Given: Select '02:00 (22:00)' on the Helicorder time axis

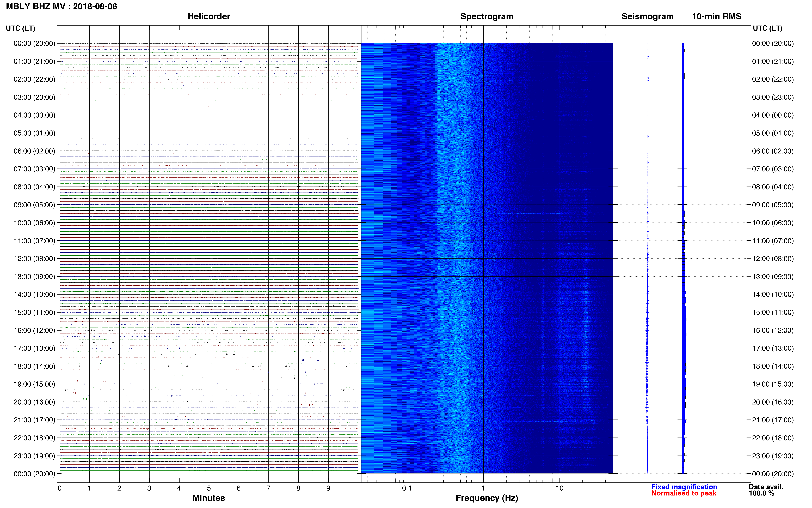Looking at the screenshot, I should [34, 79].
